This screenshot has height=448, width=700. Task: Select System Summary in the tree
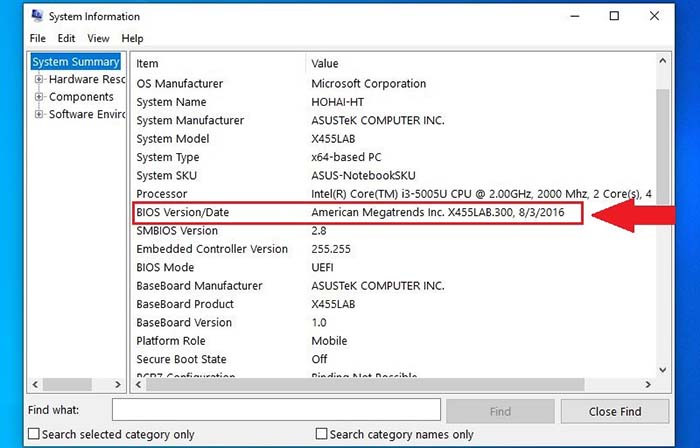(75, 62)
